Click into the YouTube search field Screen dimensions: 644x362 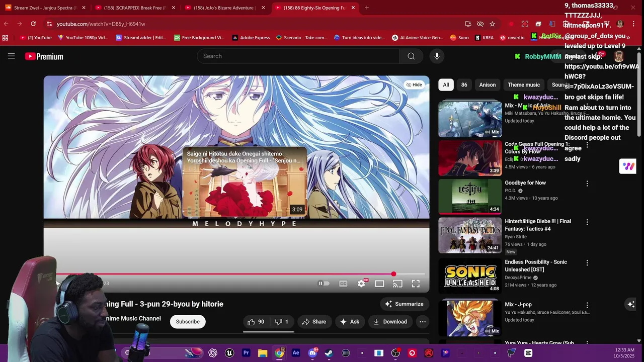[298, 56]
